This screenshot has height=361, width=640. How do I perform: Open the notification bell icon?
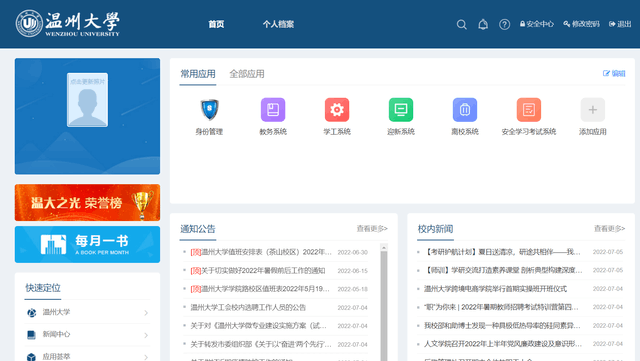tap(483, 25)
